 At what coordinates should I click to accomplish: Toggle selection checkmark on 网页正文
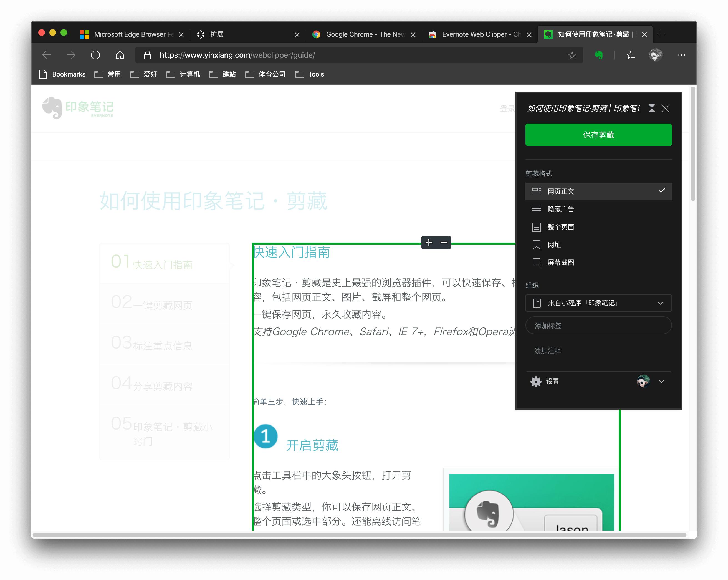(662, 191)
